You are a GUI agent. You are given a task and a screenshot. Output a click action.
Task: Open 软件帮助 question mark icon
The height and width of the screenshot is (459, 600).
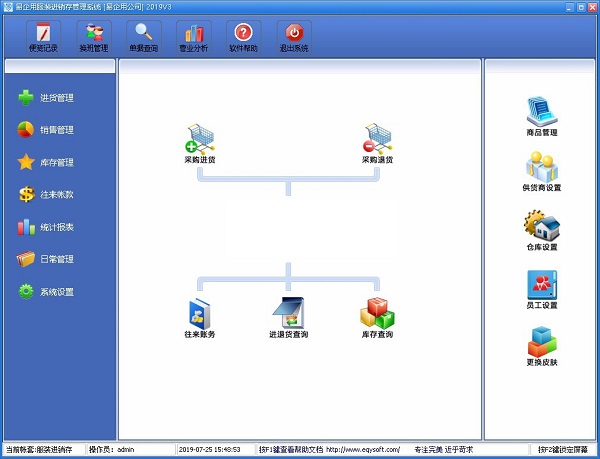(x=243, y=37)
